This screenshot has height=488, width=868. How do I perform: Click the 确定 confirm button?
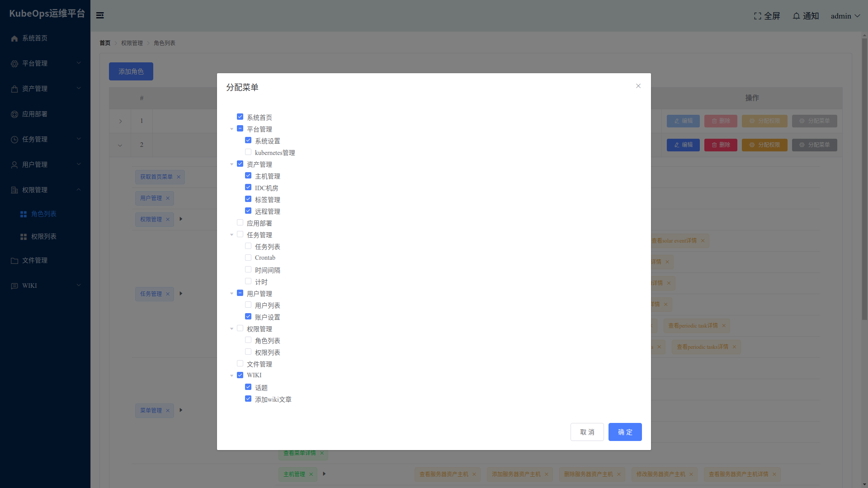click(625, 432)
